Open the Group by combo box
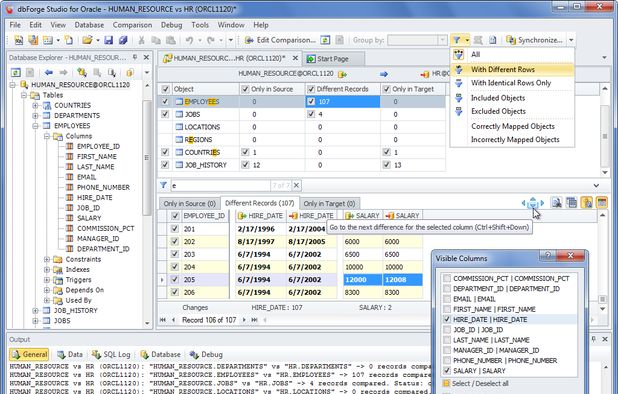The height and width of the screenshot is (394, 618). tap(417, 40)
